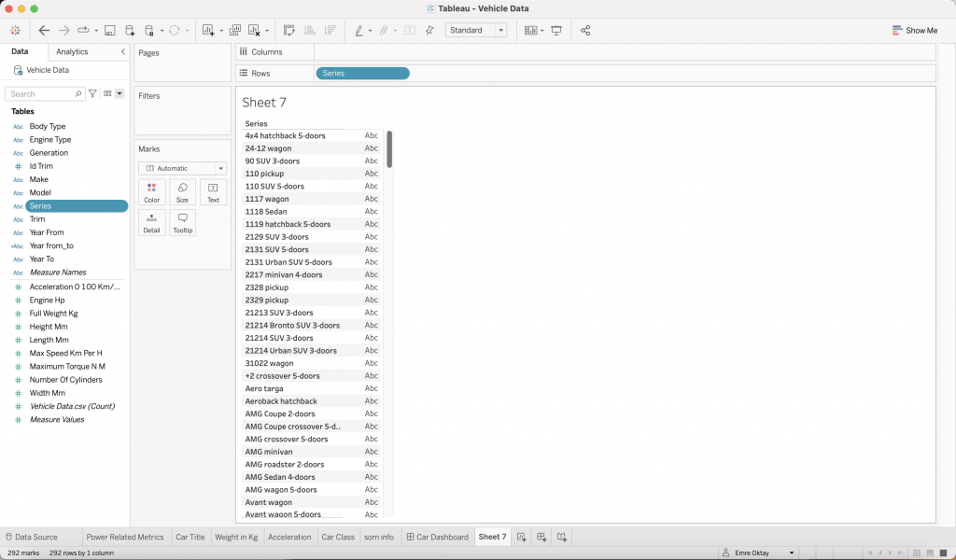The width and height of the screenshot is (956, 560).
Task: Click the Series pill on Rows shelf
Action: pyautogui.click(x=362, y=74)
